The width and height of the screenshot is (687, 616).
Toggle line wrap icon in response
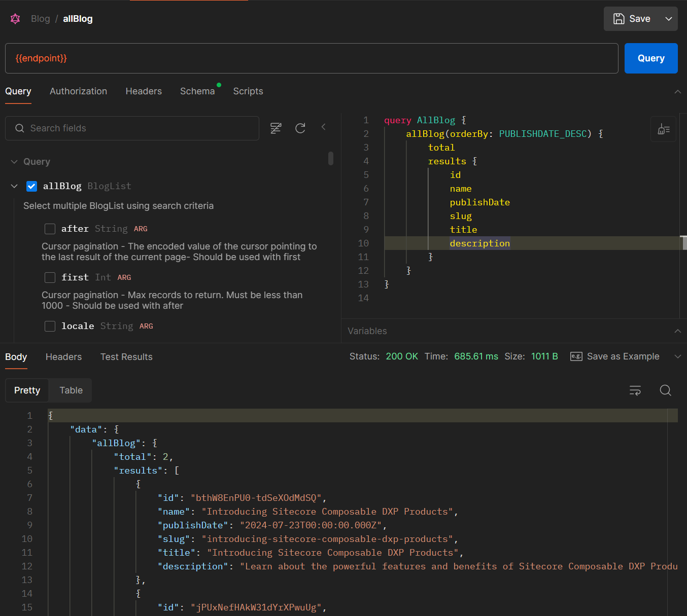click(x=635, y=390)
